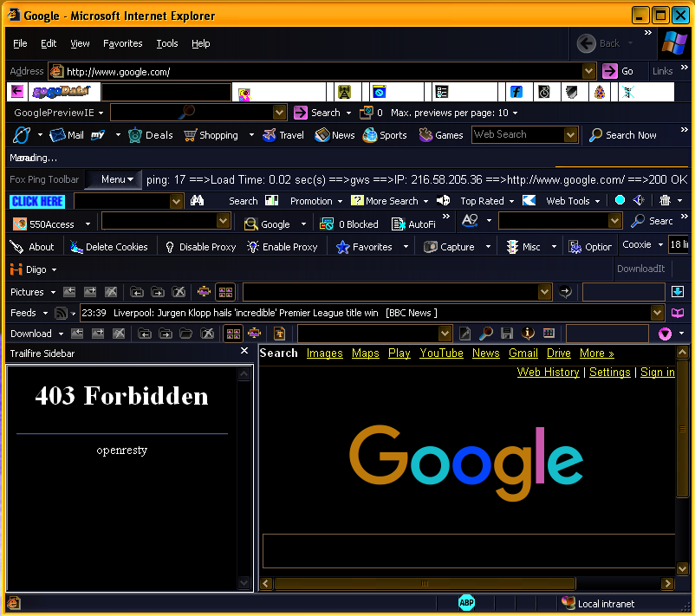The width and height of the screenshot is (695, 616).
Task: Click the Gmail link on the Google page
Action: coord(523,353)
